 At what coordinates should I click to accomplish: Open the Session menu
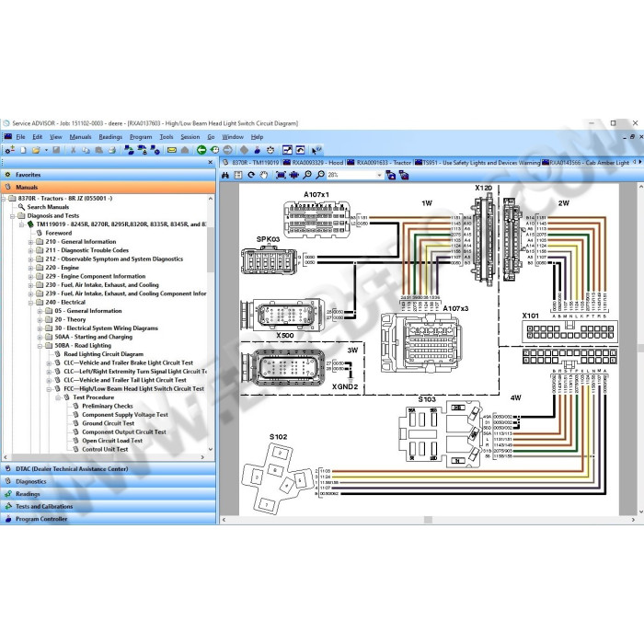point(190,137)
